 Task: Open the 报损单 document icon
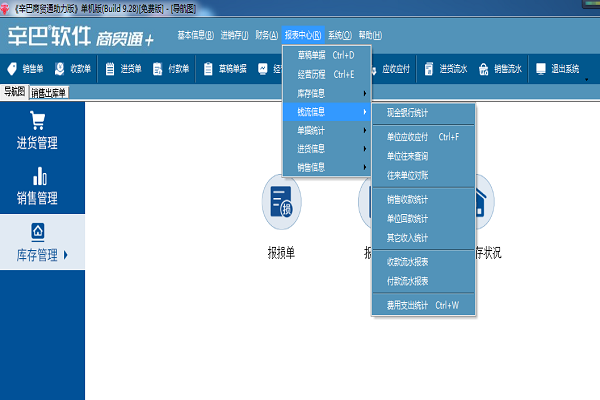[281, 202]
